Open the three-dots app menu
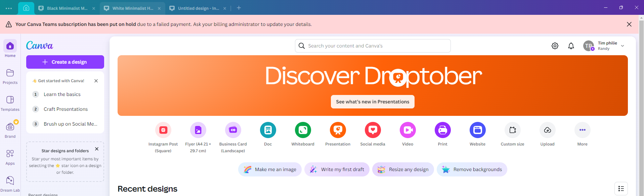Viewport: 644px width, 196px height. pyautogui.click(x=9, y=8)
